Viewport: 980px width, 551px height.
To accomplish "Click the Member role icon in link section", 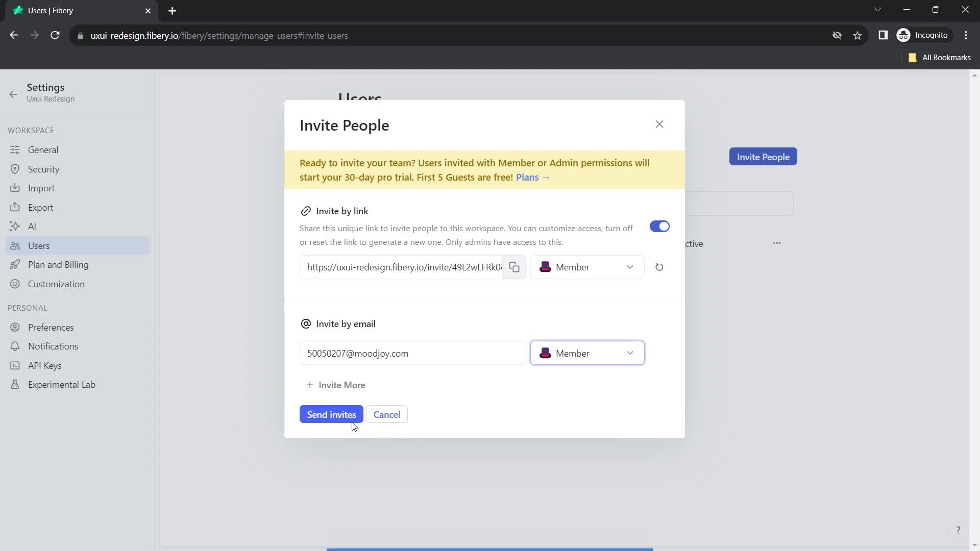I will point(547,267).
